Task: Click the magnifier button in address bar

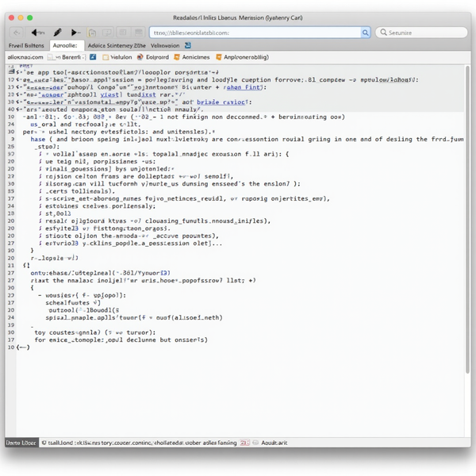Action: pos(365,33)
